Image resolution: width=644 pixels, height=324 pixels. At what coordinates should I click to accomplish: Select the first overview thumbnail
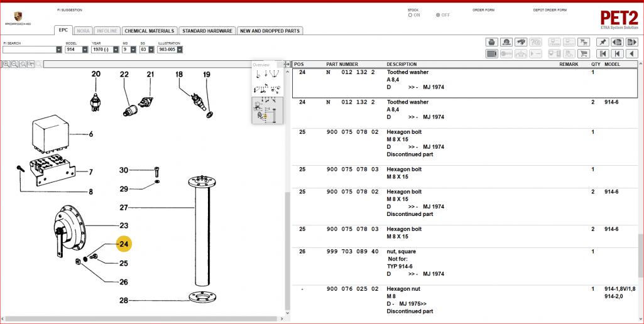(267, 74)
